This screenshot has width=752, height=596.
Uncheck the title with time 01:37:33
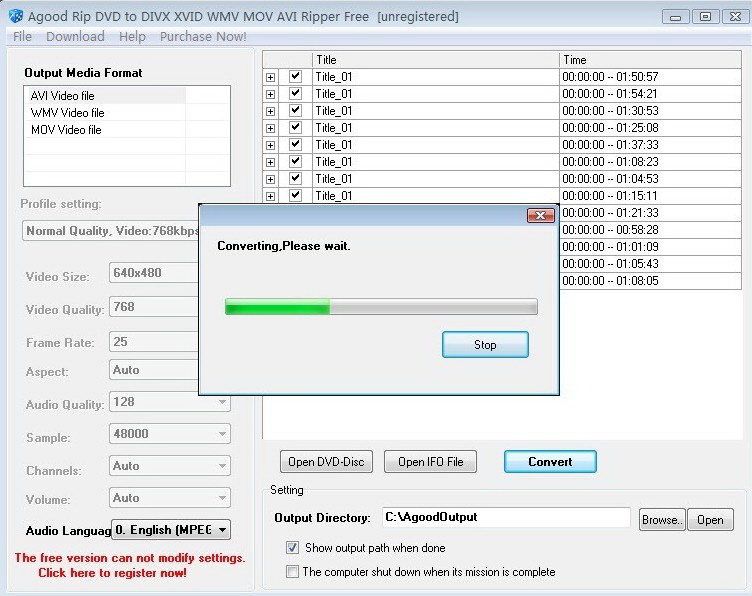(295, 144)
